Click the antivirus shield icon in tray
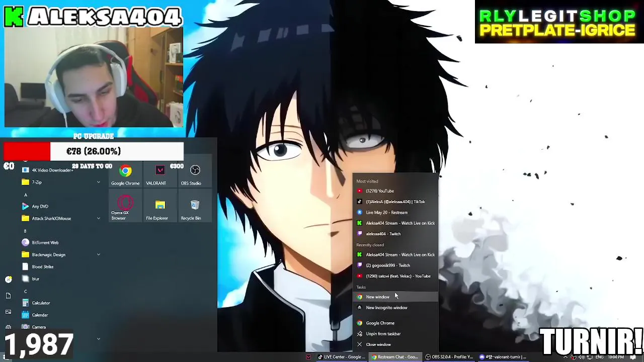644x362 pixels. click(574, 357)
